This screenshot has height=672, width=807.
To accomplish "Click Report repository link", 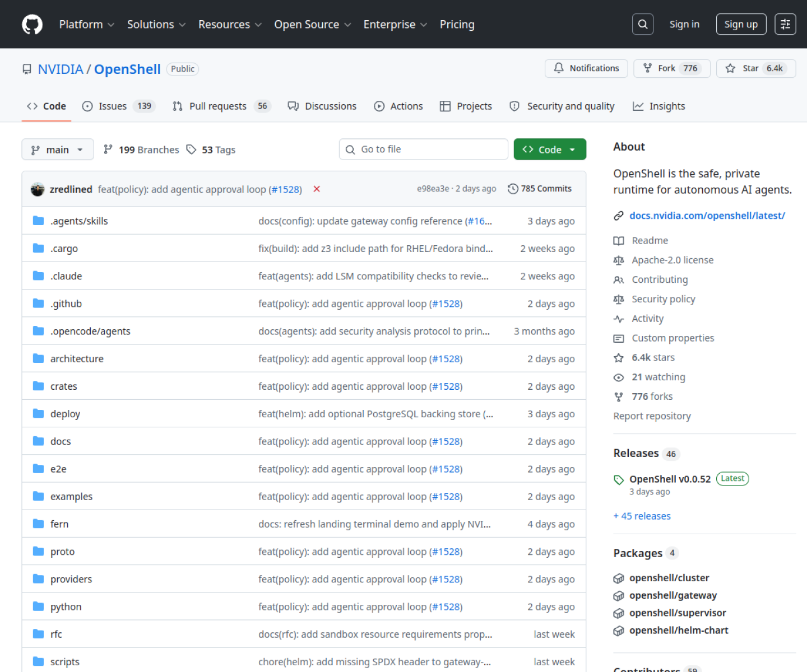I will (652, 416).
